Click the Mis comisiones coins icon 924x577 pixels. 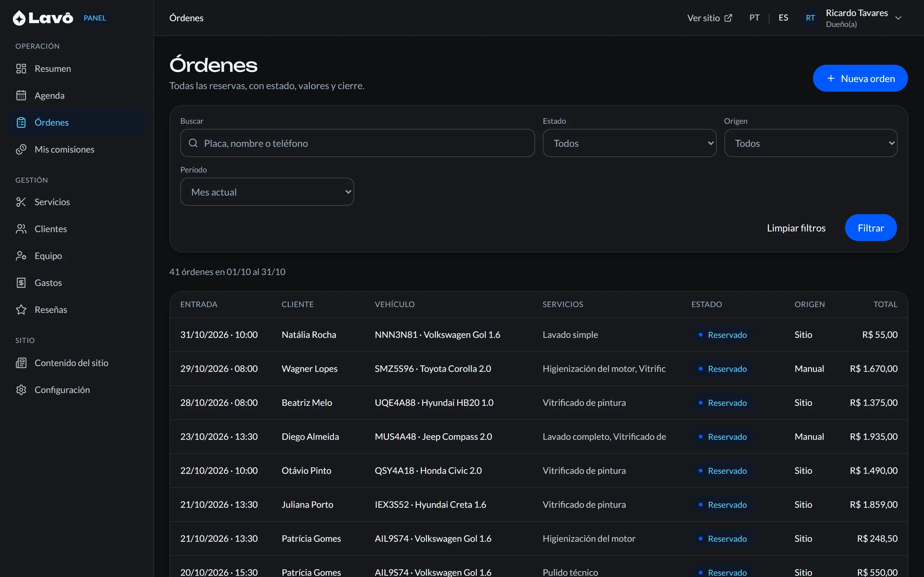click(x=21, y=149)
